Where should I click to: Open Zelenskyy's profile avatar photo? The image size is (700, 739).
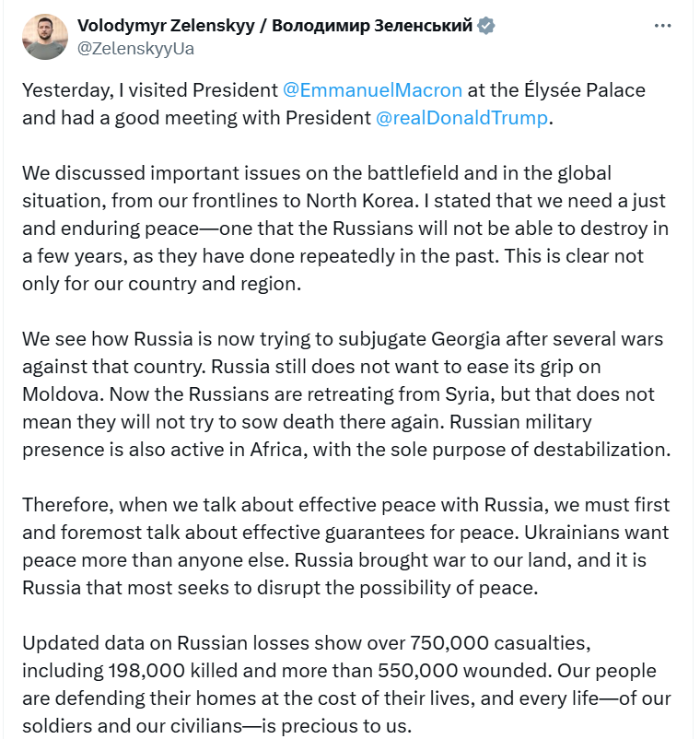tap(45, 37)
